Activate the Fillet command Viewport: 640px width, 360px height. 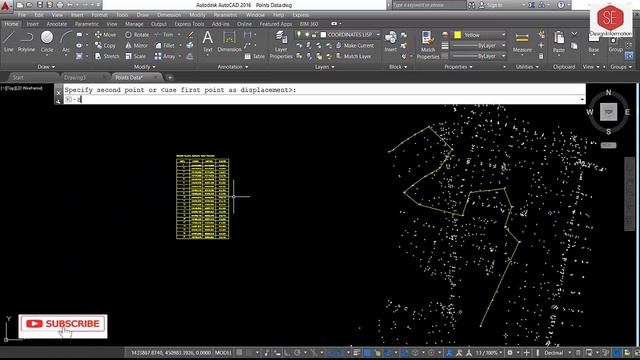(165, 46)
